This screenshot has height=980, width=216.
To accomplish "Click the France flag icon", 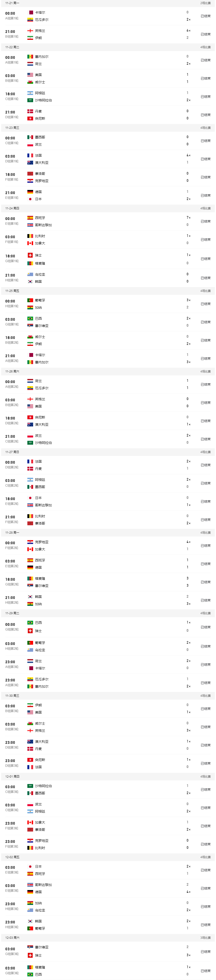I will click(30, 156).
